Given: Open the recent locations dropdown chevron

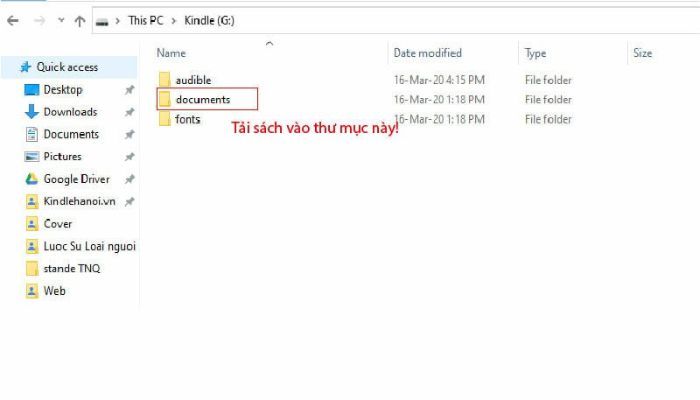Looking at the screenshot, I should point(61,20).
